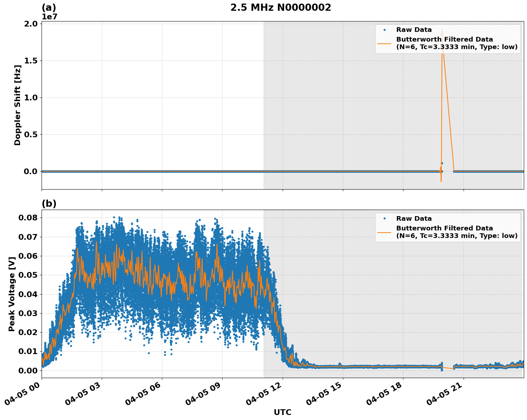
Task: Click the orange line sample in Peak Voltage legend
Action: coord(384,232)
